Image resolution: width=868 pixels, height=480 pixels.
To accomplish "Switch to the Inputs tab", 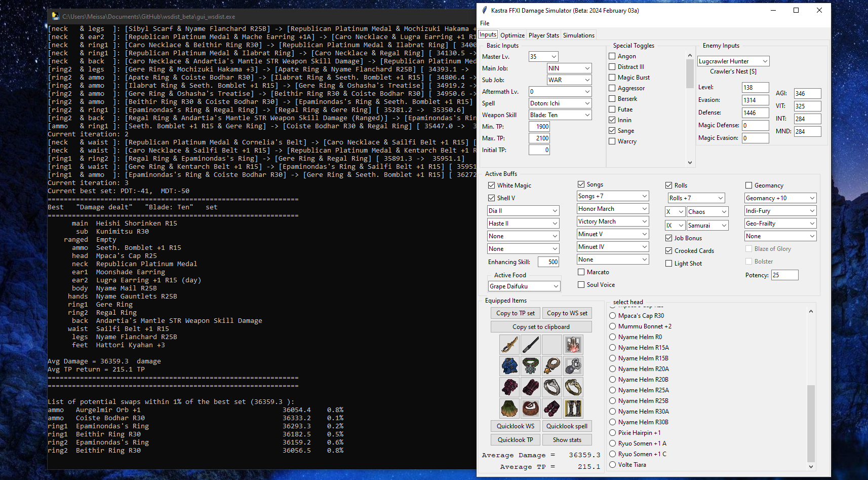I will [x=488, y=34].
